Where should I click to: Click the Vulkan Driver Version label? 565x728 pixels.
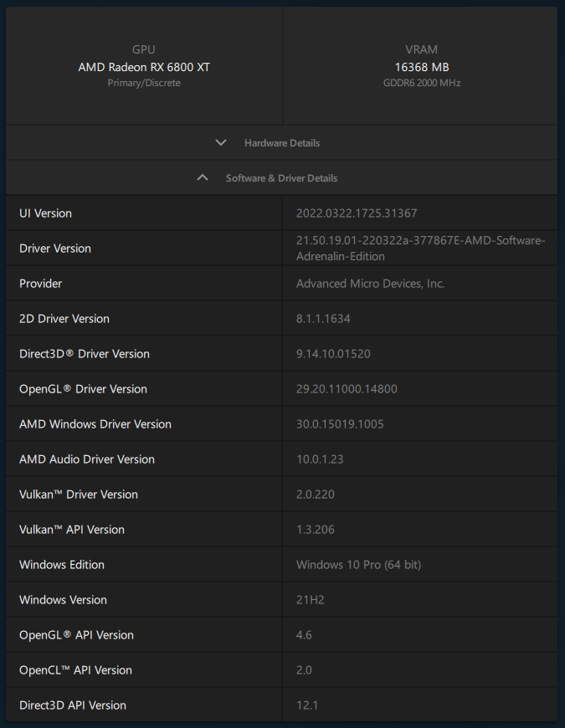coord(79,495)
